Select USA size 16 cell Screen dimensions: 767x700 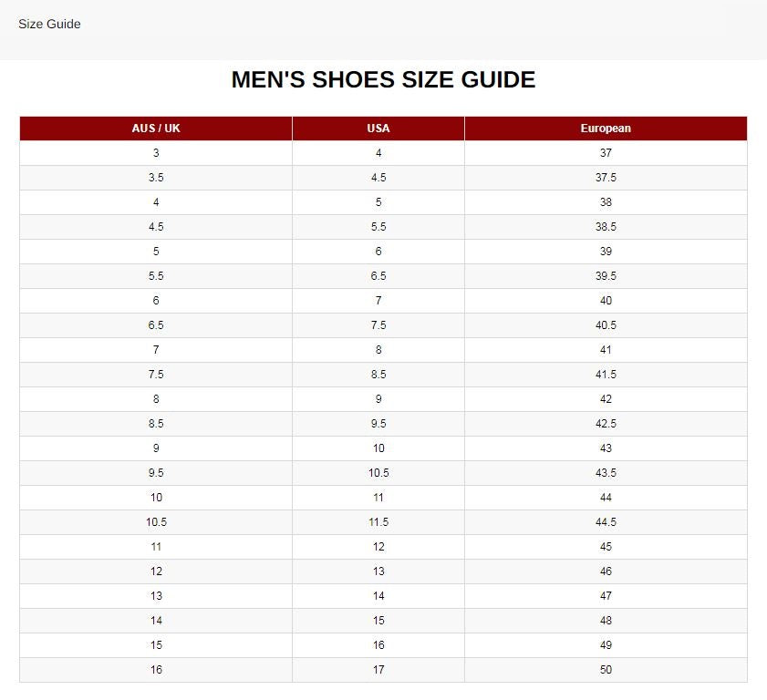[x=378, y=644]
